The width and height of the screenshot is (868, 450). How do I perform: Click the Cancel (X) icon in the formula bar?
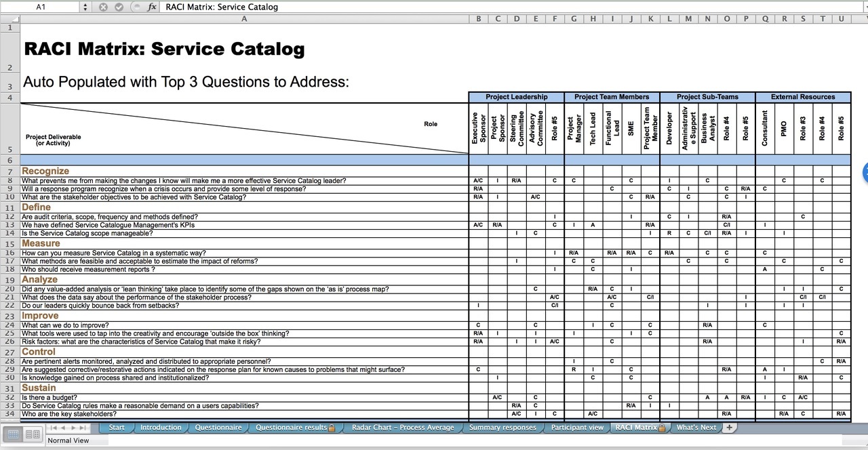102,7
